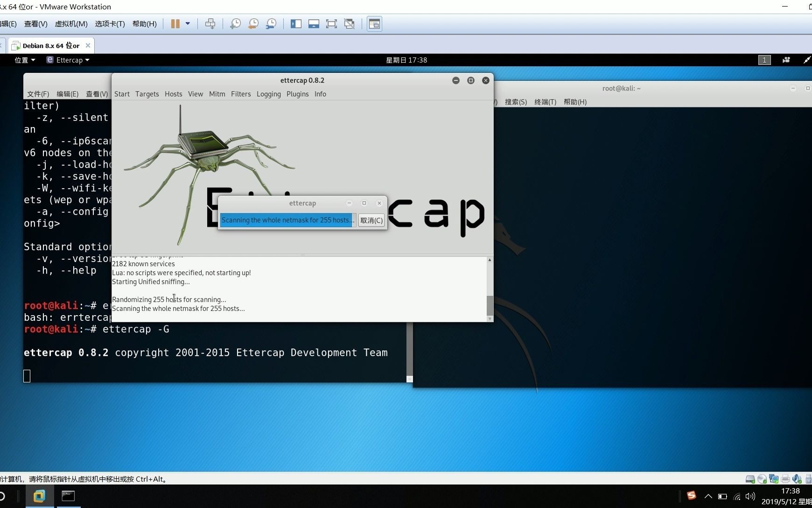Open the Start menu in Ettercap

122,94
